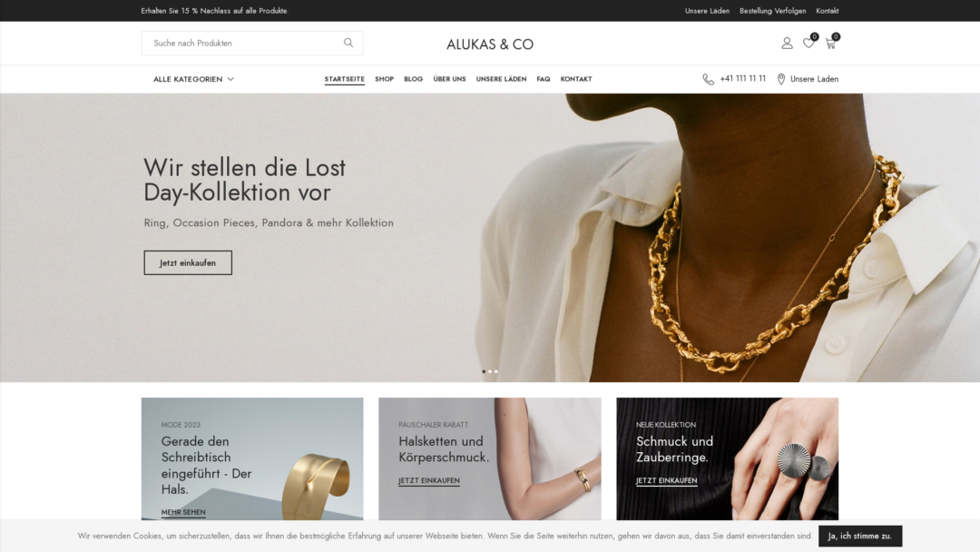Click the search magnifier icon
Image resolution: width=980 pixels, height=552 pixels.
(348, 43)
